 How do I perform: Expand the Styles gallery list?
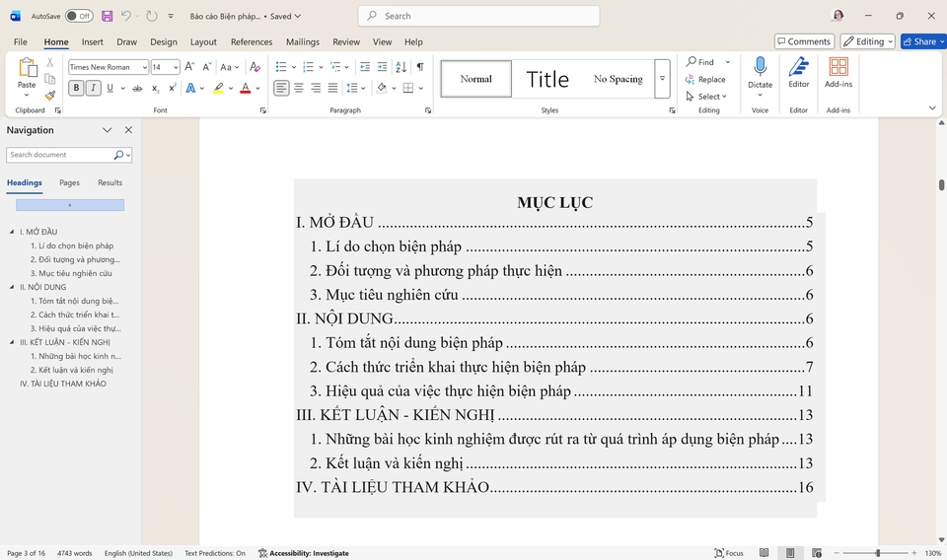pyautogui.click(x=662, y=79)
